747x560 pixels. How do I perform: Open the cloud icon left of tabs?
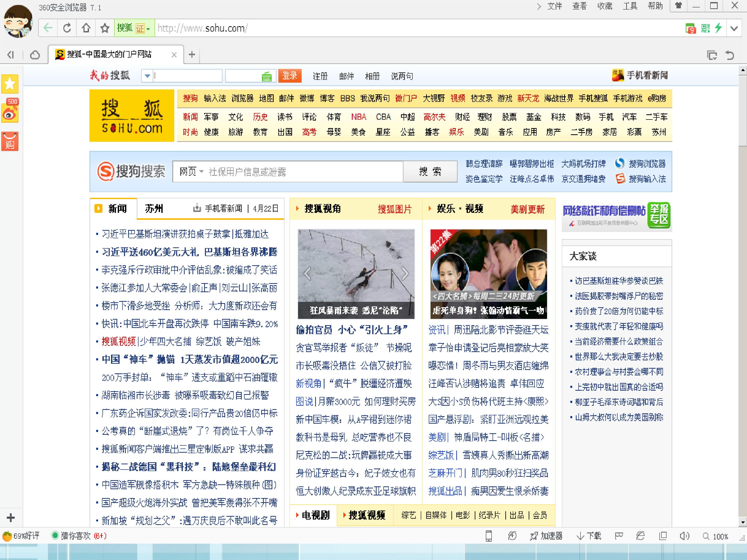[35, 55]
